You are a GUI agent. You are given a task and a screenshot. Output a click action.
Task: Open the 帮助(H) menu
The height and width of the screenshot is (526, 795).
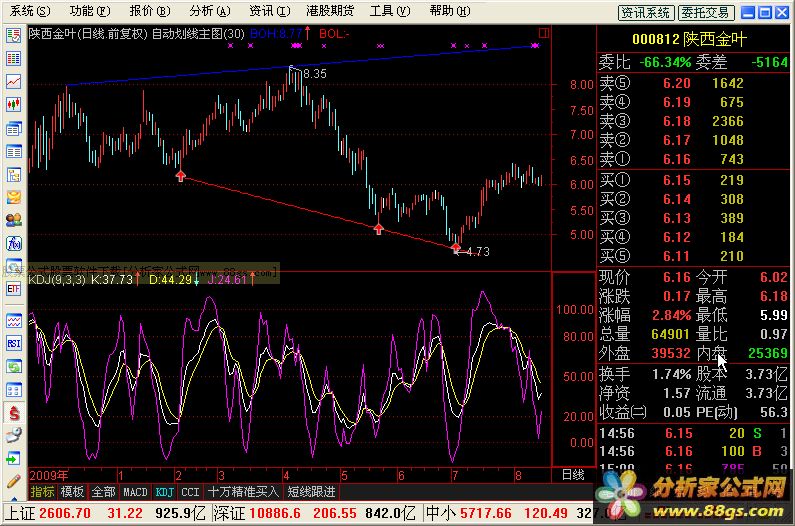pos(450,11)
